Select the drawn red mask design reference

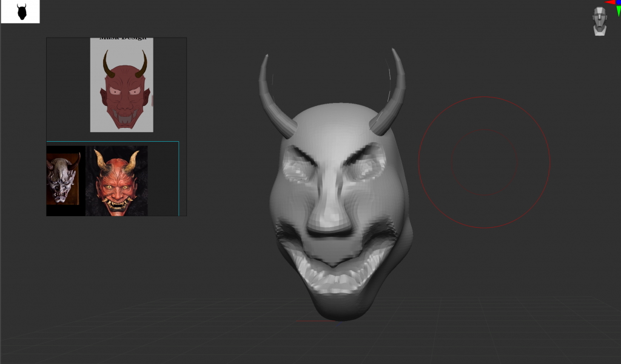(121, 85)
